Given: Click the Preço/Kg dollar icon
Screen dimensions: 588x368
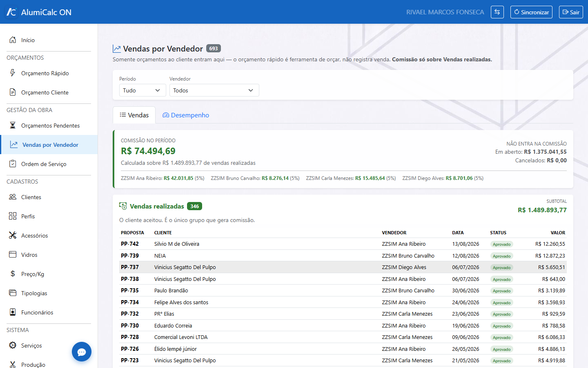Looking at the screenshot, I should tap(13, 274).
